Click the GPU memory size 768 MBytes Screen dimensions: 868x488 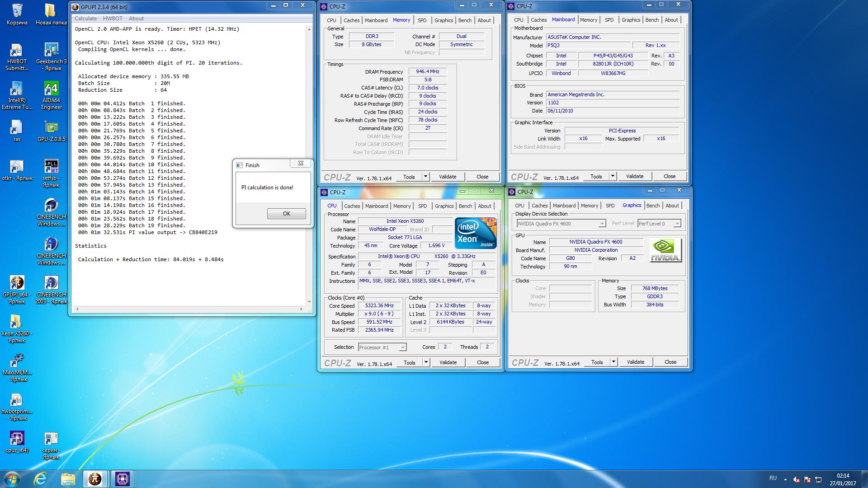coord(655,288)
